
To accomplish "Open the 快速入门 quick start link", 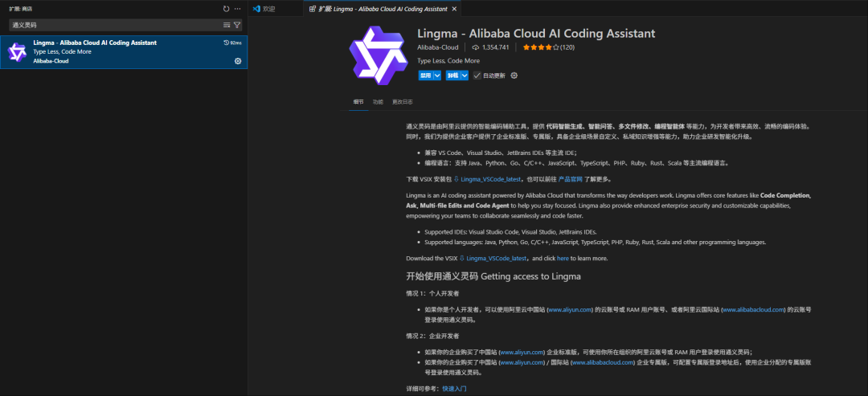I will [x=454, y=389].
